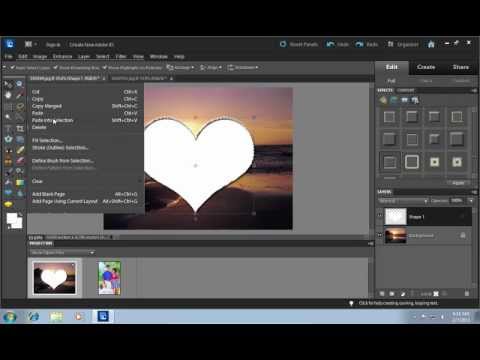Open the Distribute dropdown

click(x=243, y=68)
